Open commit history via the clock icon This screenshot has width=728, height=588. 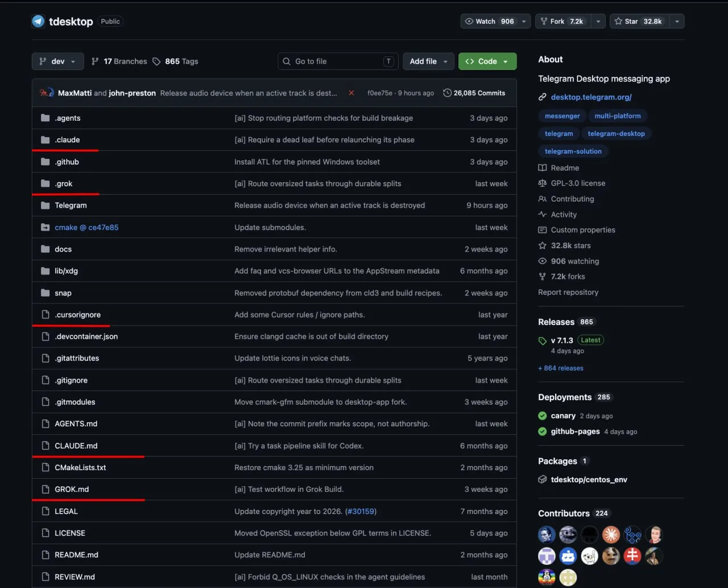(x=448, y=93)
